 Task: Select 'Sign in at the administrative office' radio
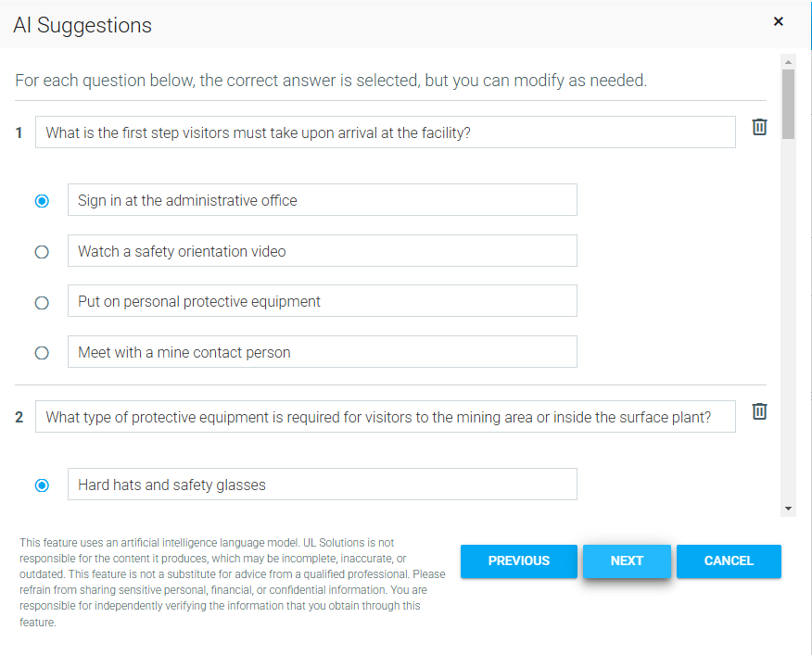point(42,201)
